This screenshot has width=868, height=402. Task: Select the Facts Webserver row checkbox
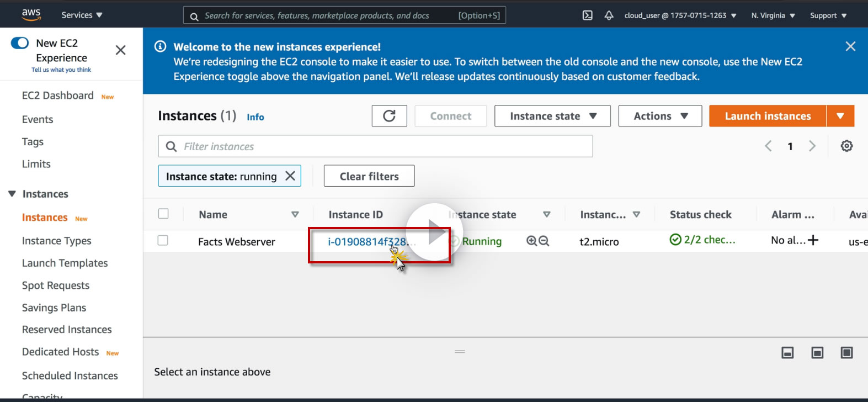[x=163, y=240]
